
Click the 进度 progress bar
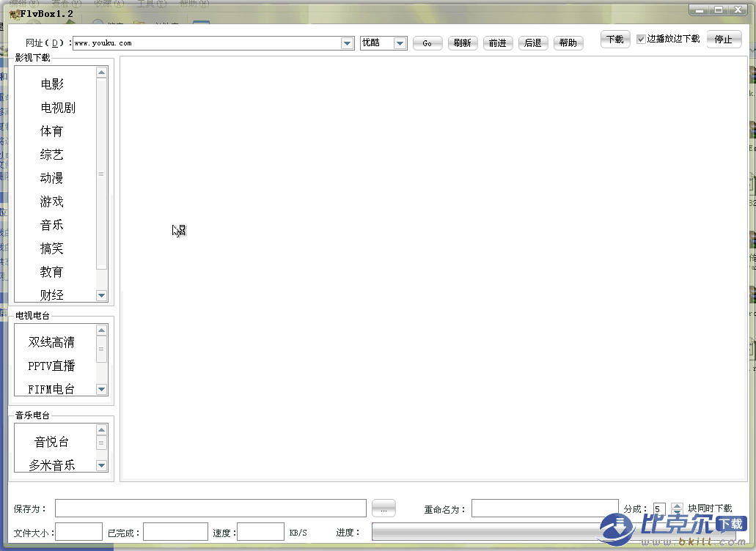[x=554, y=532]
